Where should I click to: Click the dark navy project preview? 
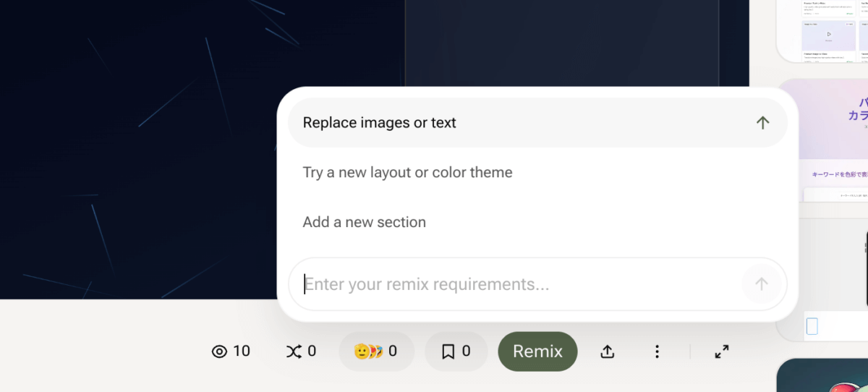point(145,145)
